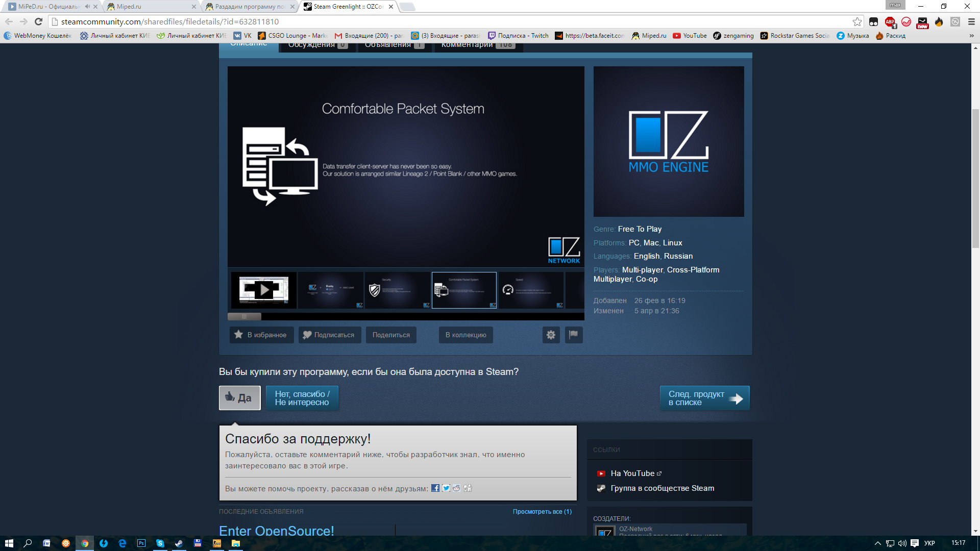
Task: Switch the УКР keyboard language indicator
Action: pyautogui.click(x=929, y=543)
